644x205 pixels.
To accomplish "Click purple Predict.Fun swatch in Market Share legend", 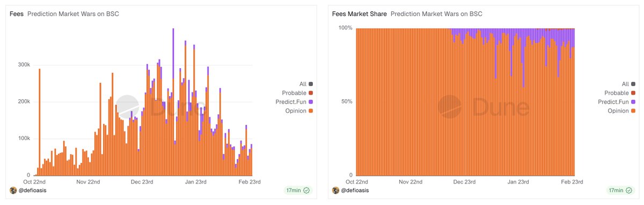I will pos(633,102).
